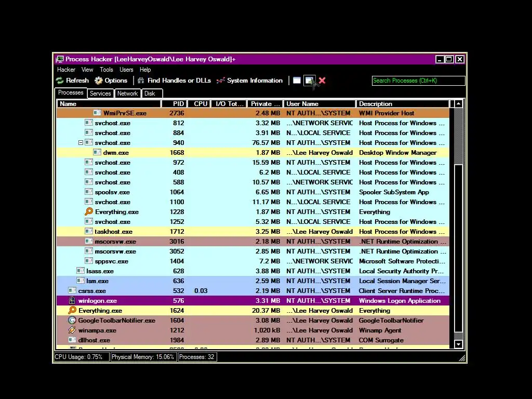Open the Hacker menu
Viewport: 532px width, 399px height.
point(66,70)
